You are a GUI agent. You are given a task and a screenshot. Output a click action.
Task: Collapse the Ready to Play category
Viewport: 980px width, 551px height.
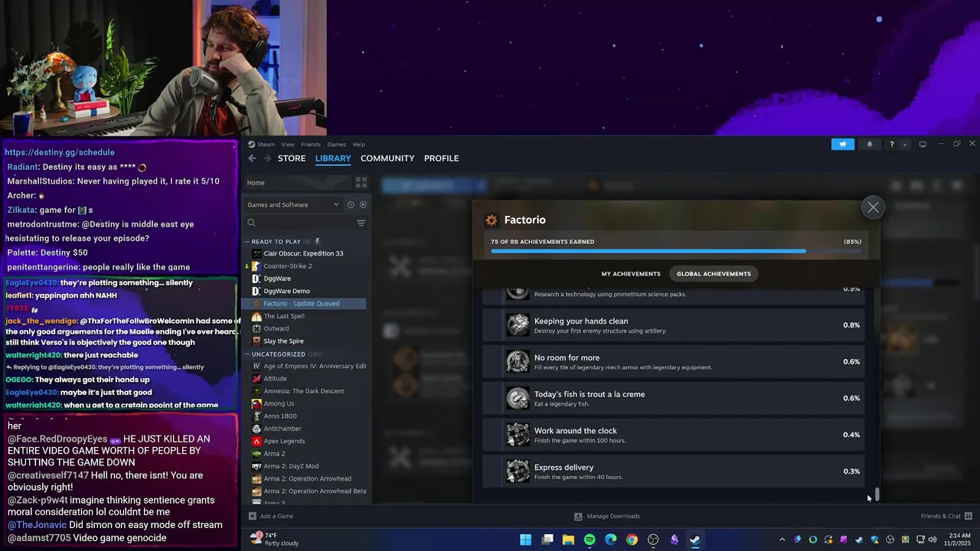247,241
